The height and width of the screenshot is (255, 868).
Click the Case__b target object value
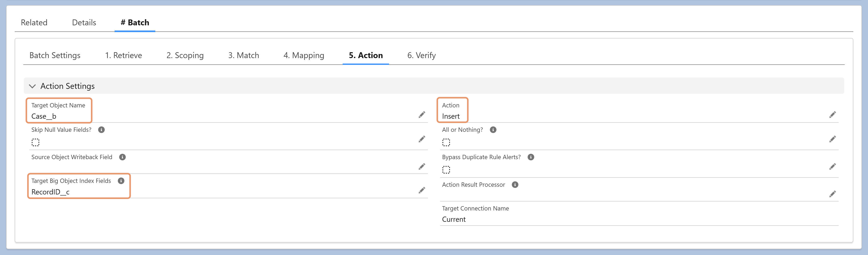point(44,116)
